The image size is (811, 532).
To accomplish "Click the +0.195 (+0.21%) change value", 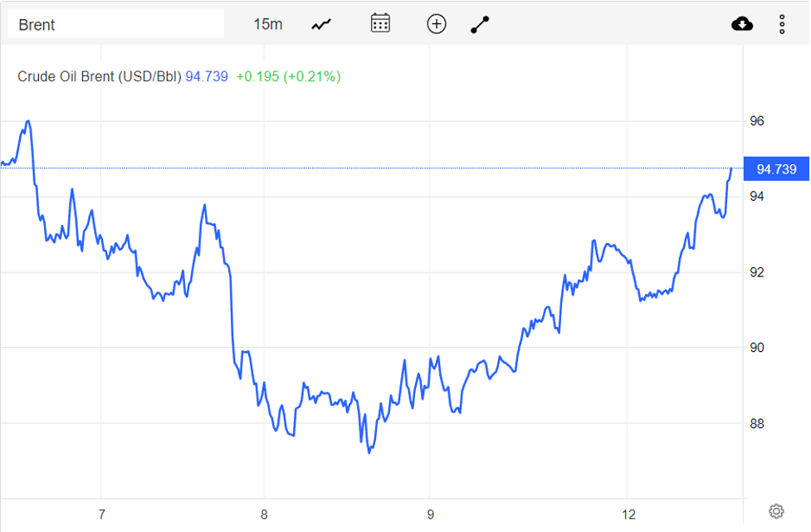I will point(288,76).
